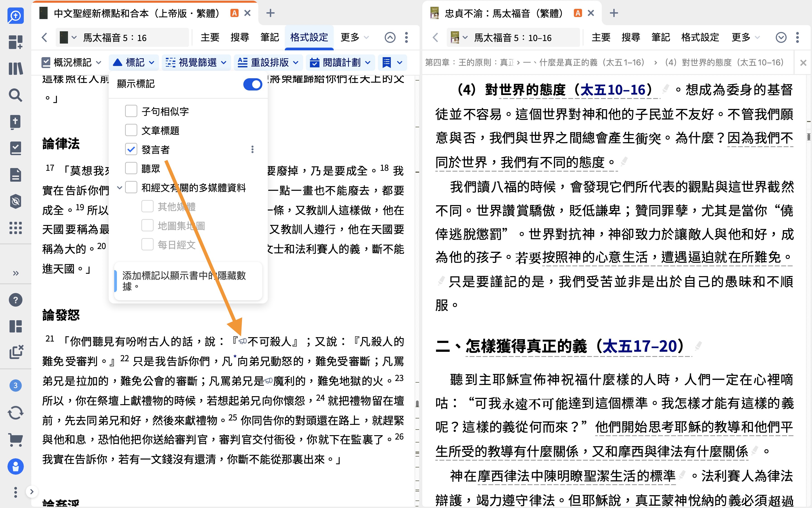Select the 主要 tab in left panel
812x508 pixels.
point(210,37)
